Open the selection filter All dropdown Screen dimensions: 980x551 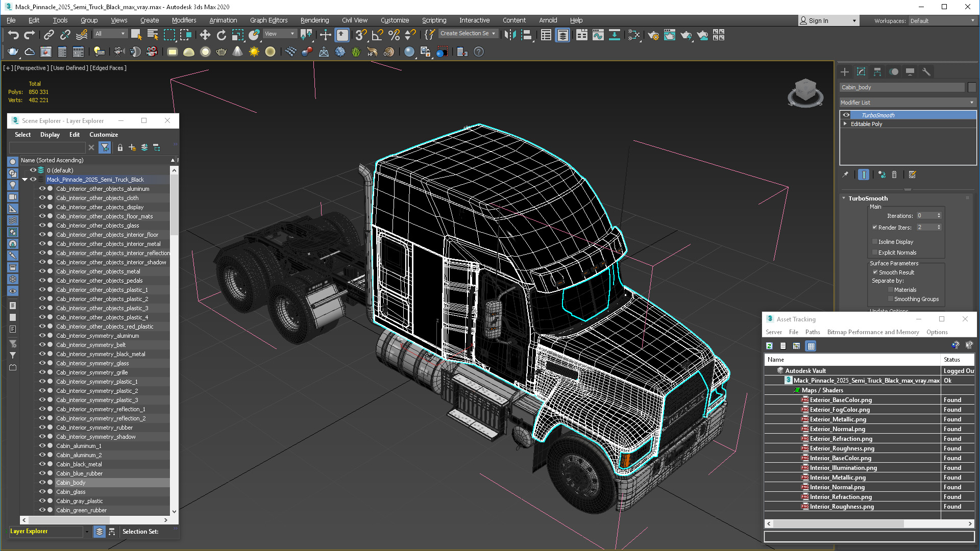pos(110,34)
